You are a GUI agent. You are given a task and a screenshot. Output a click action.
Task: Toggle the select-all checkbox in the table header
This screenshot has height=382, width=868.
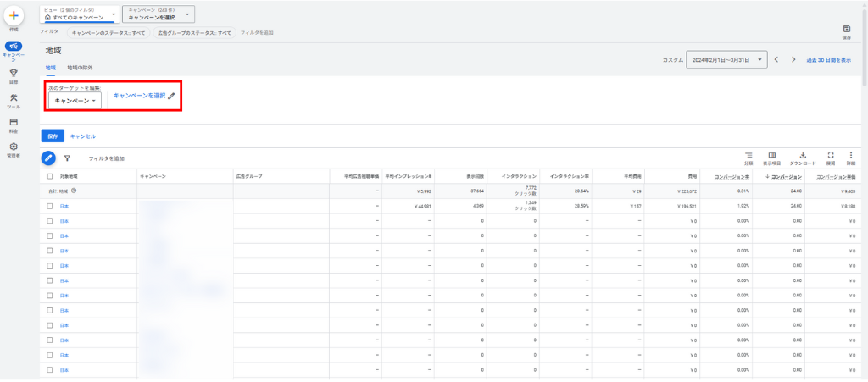pyautogui.click(x=50, y=176)
